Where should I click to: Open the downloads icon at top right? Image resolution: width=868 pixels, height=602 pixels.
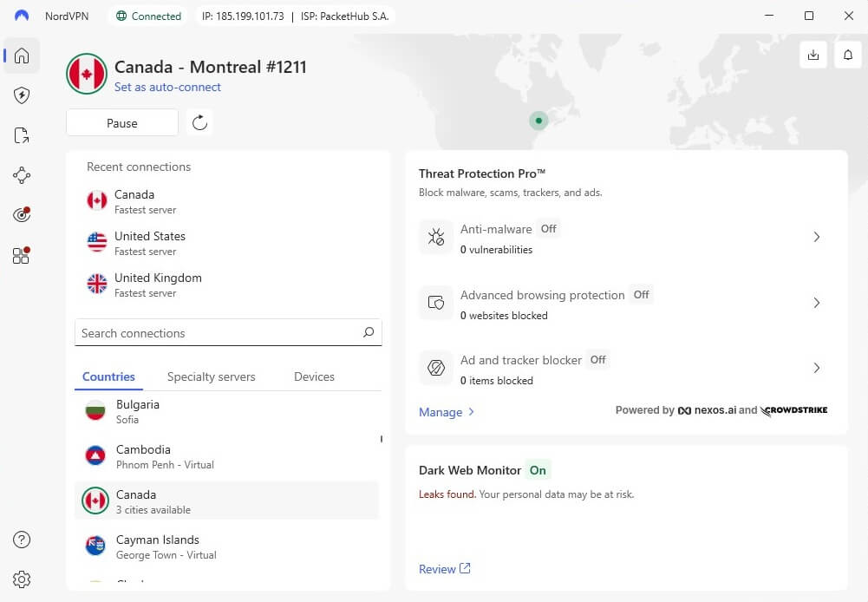(813, 55)
